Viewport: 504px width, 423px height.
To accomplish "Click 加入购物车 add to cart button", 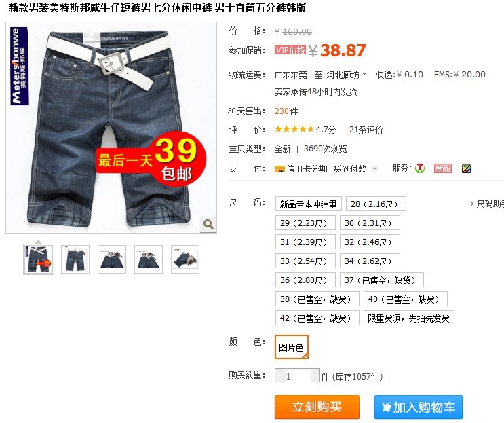I will (x=418, y=407).
